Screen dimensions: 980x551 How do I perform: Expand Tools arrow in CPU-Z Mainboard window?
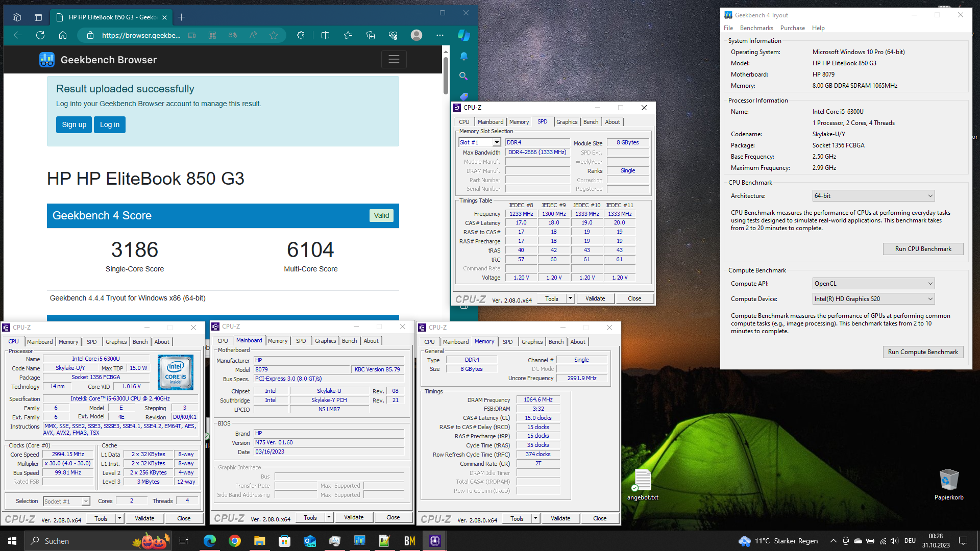click(329, 517)
